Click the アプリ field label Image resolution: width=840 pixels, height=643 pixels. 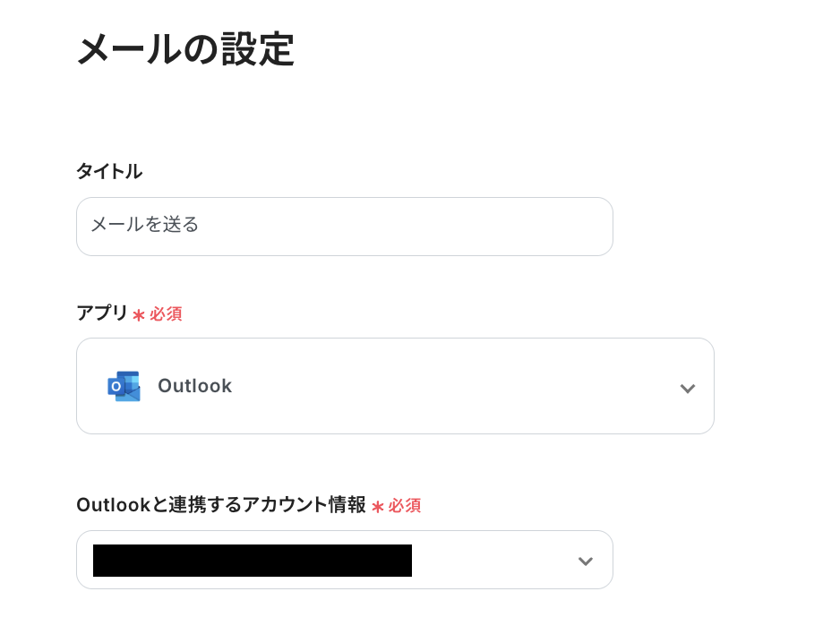(x=102, y=313)
